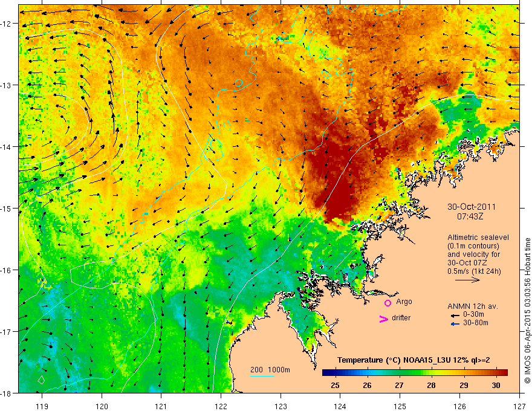This screenshot has width=532, height=411.
Task: Click the '25' color bar tick label
Action: tap(335, 385)
